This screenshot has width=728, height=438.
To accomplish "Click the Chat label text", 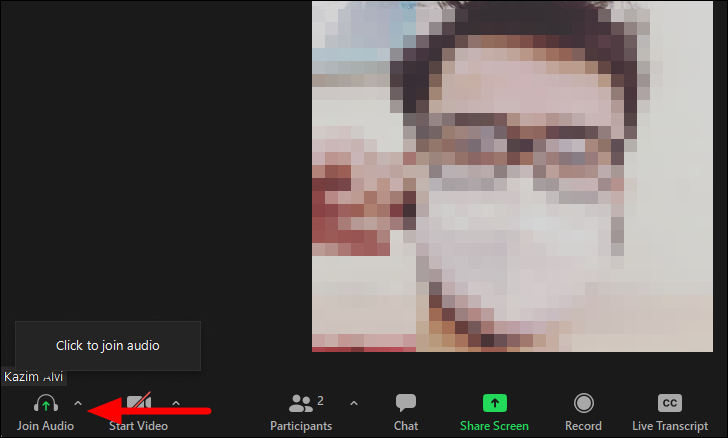I will [x=406, y=426].
